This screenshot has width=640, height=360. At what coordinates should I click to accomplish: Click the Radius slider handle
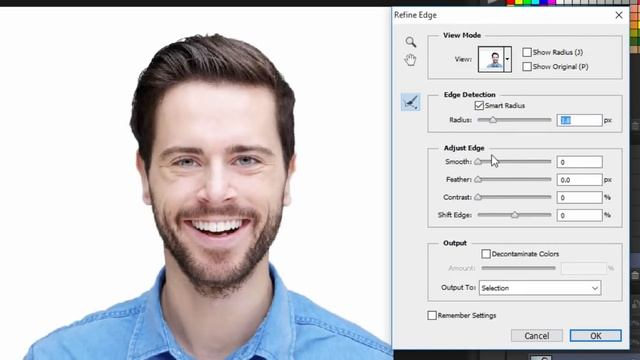493,120
